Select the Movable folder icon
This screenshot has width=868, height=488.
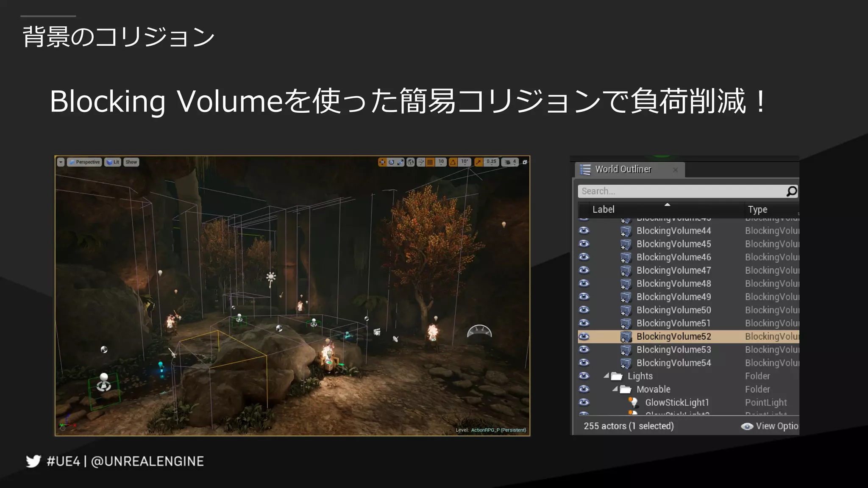coord(626,389)
